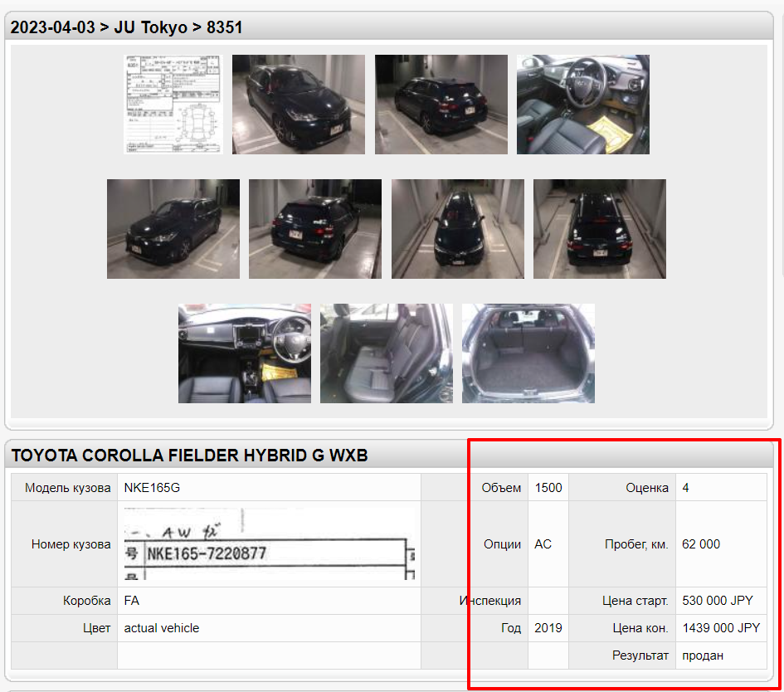784x692 pixels.
Task: Open the front-left car photo in first row
Action: coord(299,104)
